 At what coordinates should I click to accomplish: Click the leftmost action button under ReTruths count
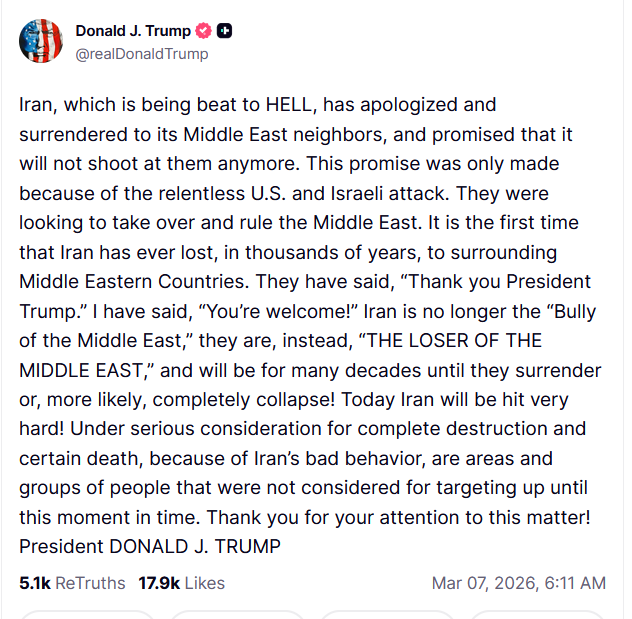point(86,614)
